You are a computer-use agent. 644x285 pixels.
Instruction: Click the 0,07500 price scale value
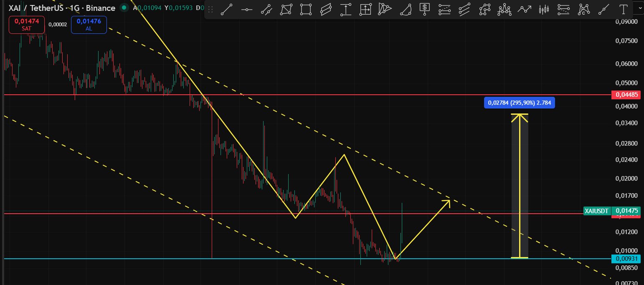click(626, 41)
